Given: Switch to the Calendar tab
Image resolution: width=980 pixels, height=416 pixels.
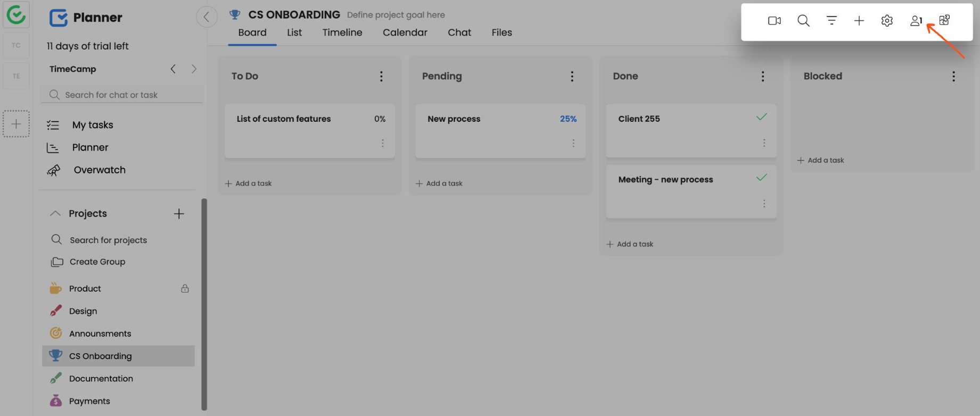Looking at the screenshot, I should (405, 32).
